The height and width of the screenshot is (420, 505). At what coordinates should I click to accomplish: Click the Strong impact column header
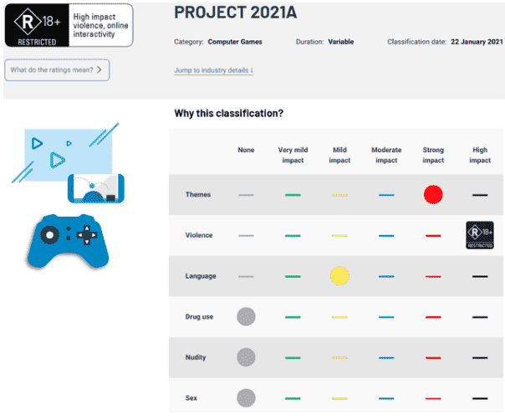433,155
